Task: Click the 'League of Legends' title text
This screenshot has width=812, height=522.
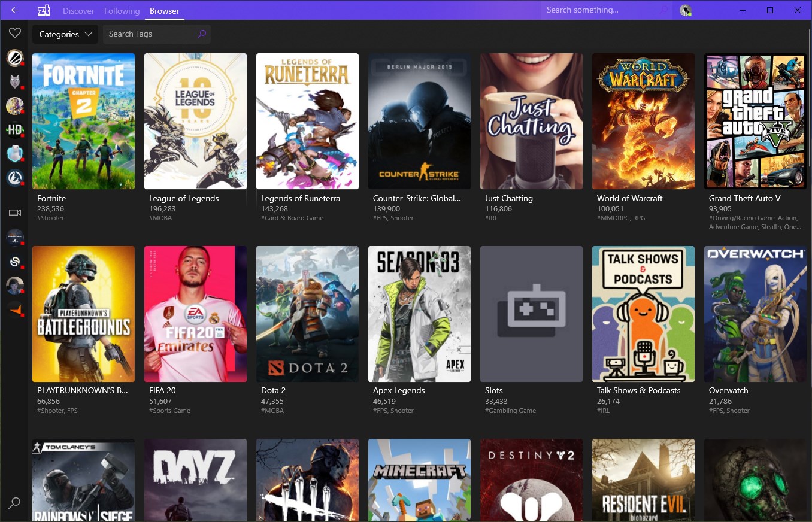Action: tap(184, 198)
